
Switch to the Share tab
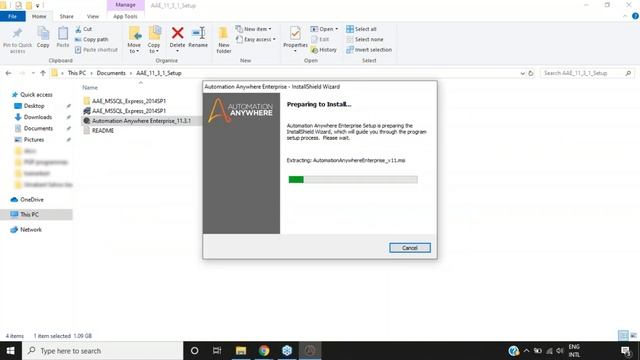(x=67, y=16)
